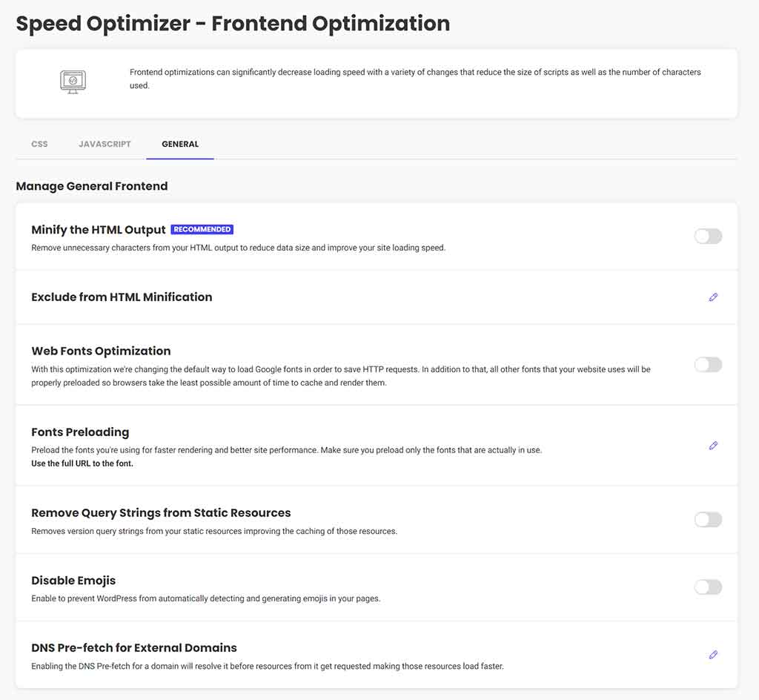Turn on Web Fonts Optimization

pos(707,364)
